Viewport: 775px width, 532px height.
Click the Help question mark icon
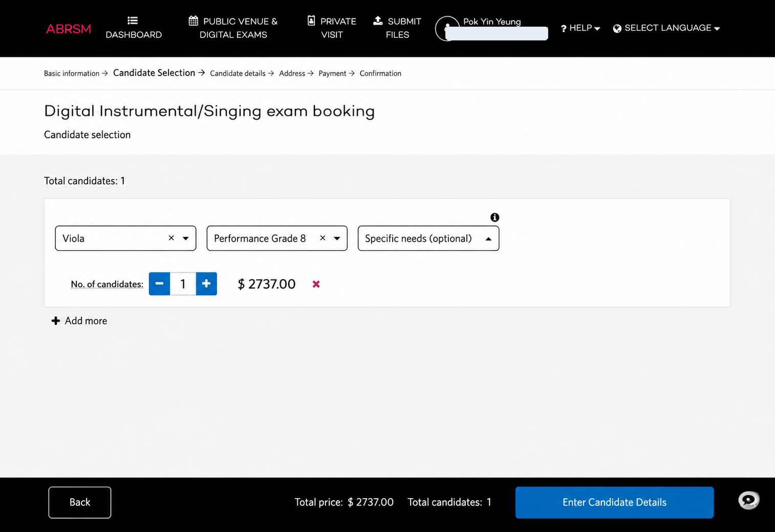(x=564, y=29)
